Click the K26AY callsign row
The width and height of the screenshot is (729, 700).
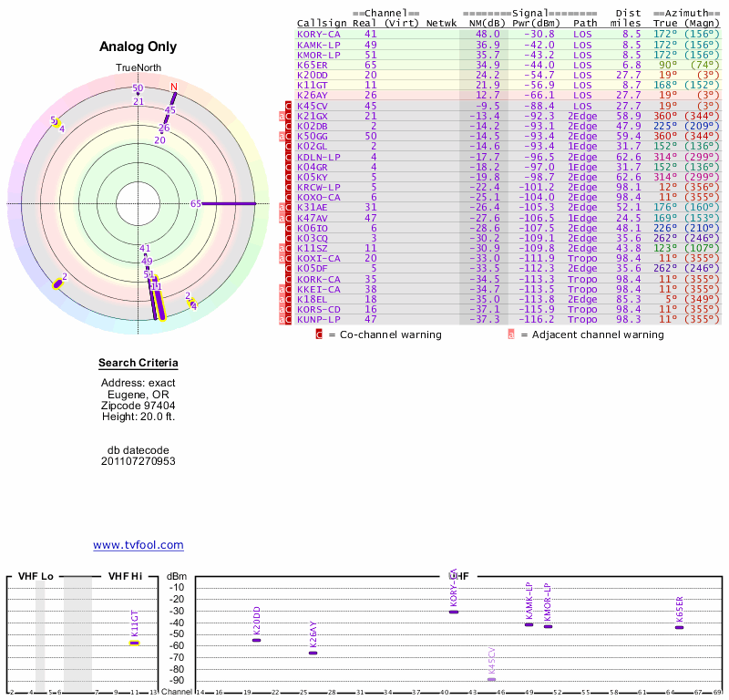click(313, 94)
